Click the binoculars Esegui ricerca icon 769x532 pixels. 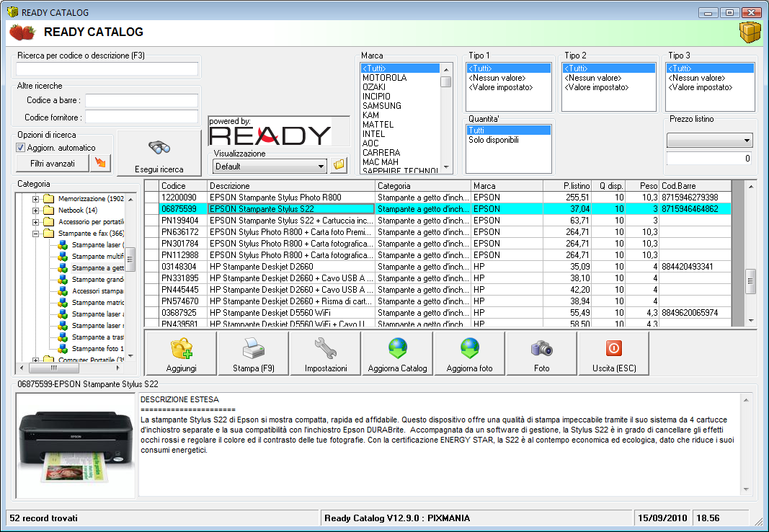coord(159,146)
